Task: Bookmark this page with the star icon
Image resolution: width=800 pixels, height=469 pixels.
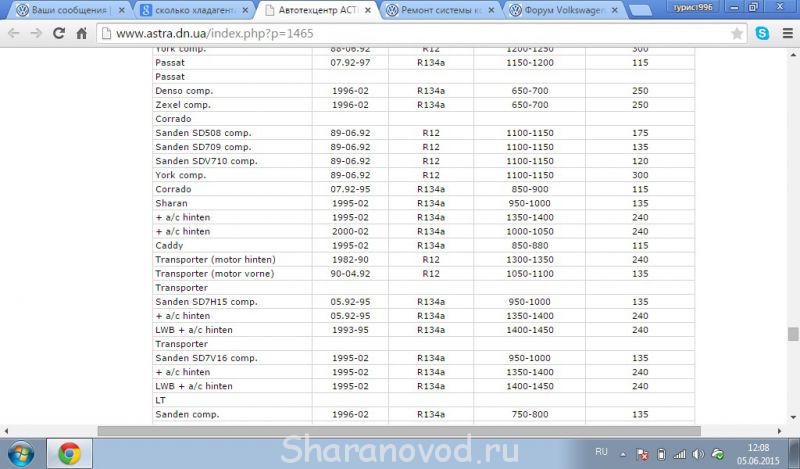Action: tap(737, 33)
